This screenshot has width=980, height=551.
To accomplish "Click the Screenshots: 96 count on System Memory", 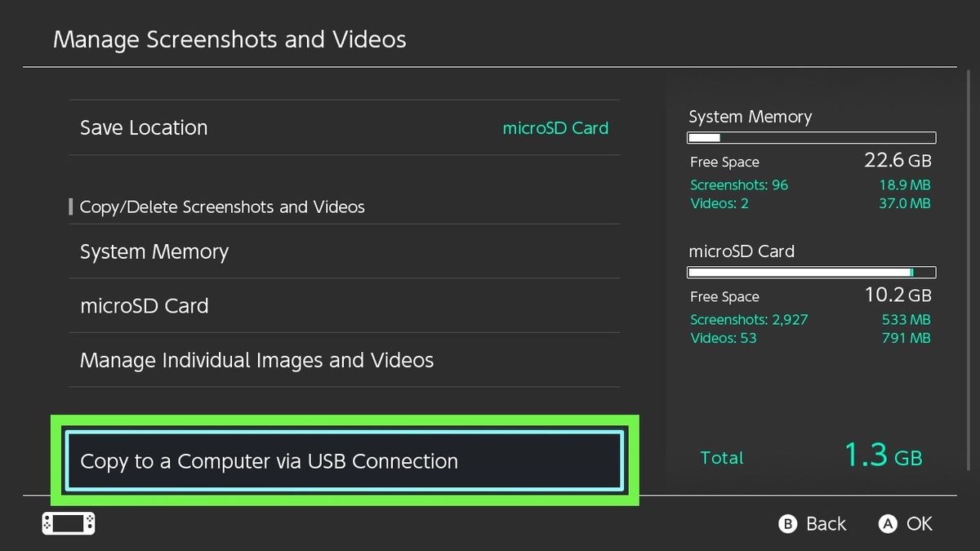I will coord(739,185).
